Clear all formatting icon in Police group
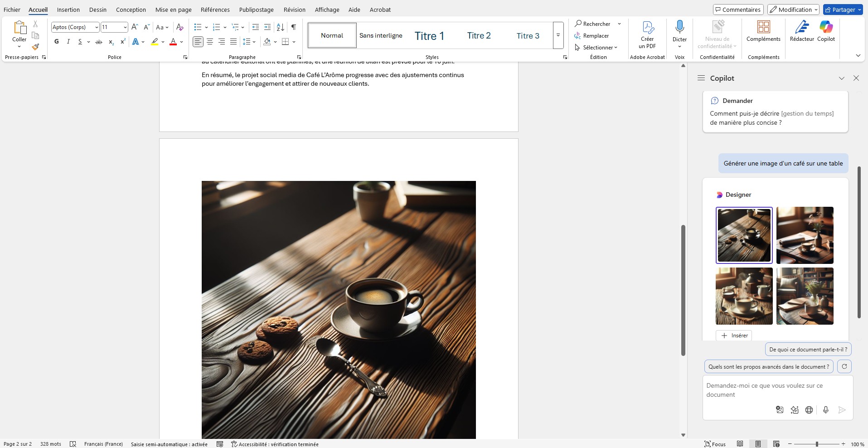Image resolution: width=868 pixels, height=448 pixels. pos(179,27)
